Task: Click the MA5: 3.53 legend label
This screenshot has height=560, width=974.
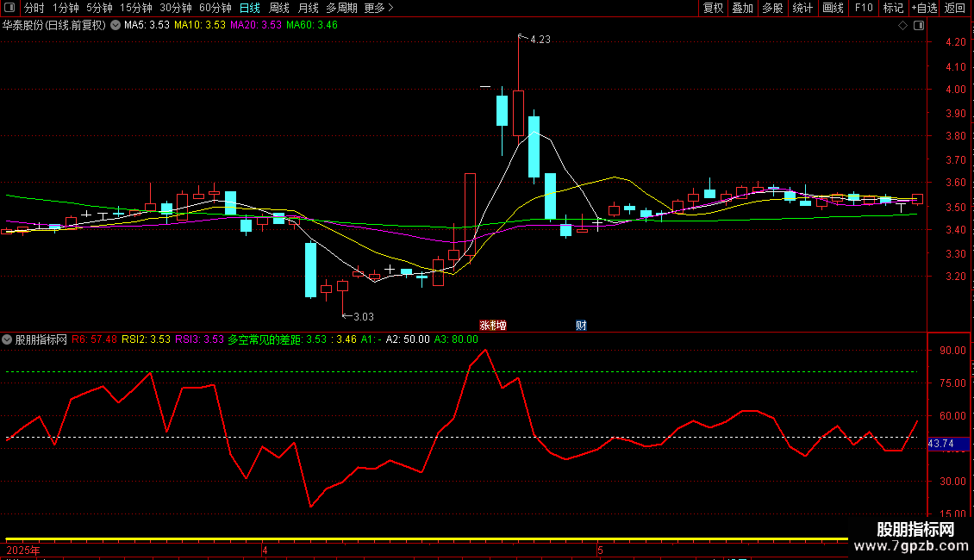Action: (147, 26)
